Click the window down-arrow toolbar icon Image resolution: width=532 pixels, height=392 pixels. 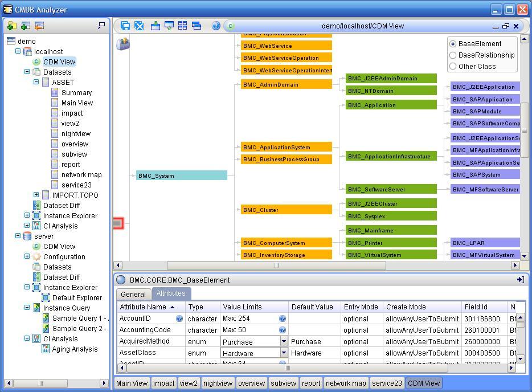click(169, 26)
